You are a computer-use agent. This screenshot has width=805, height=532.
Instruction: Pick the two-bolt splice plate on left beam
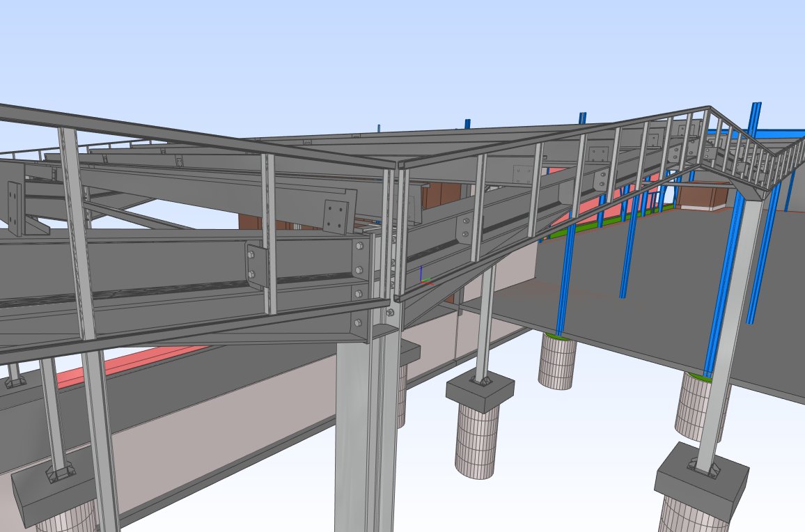click(258, 265)
